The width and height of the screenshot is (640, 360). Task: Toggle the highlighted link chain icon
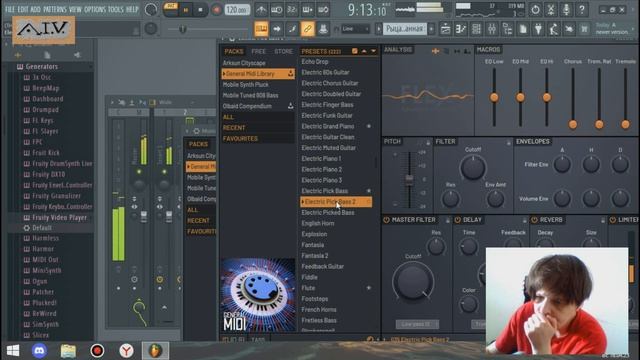[x=307, y=29]
